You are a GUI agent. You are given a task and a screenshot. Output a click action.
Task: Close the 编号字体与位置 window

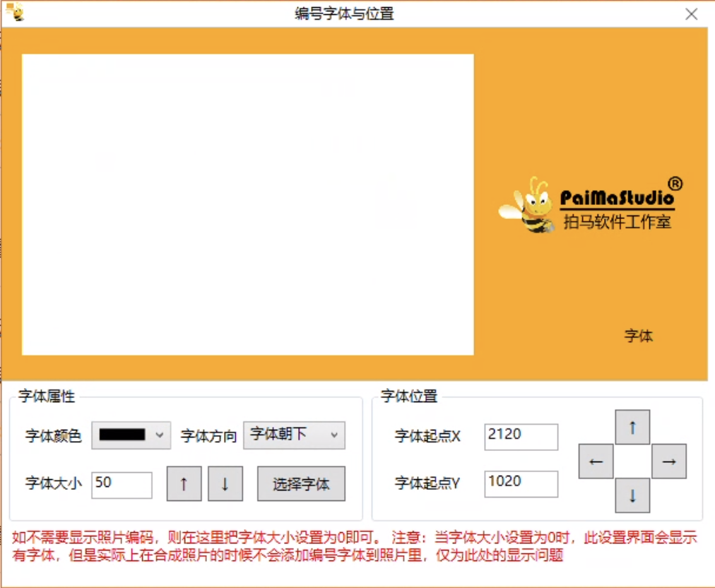click(x=692, y=14)
